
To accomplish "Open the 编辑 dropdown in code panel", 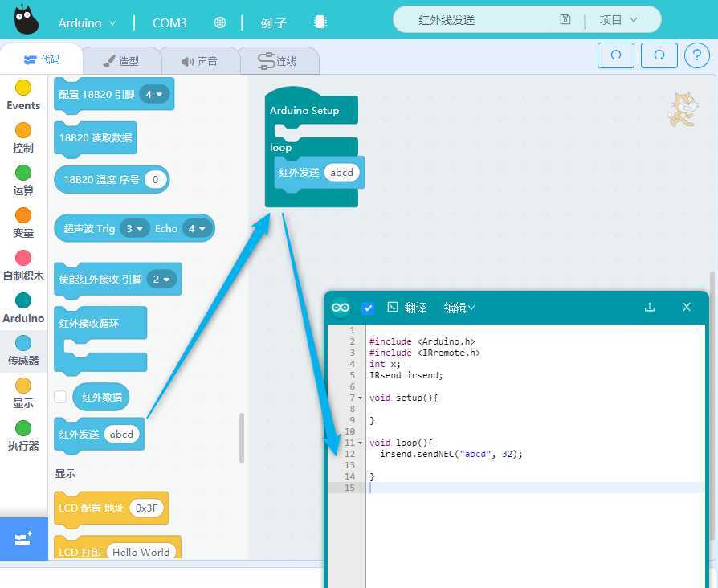I will coord(459,308).
